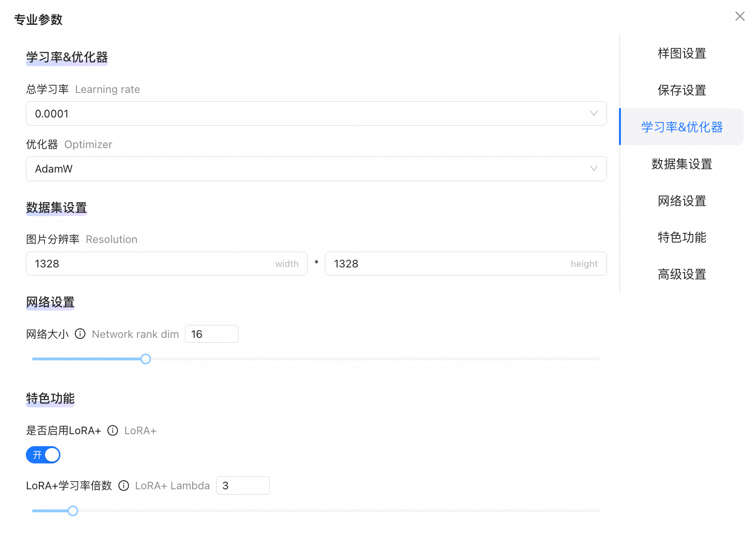Screen dimensions: 756x554
Task: Click the Network rank dim slider handle
Action: point(146,359)
